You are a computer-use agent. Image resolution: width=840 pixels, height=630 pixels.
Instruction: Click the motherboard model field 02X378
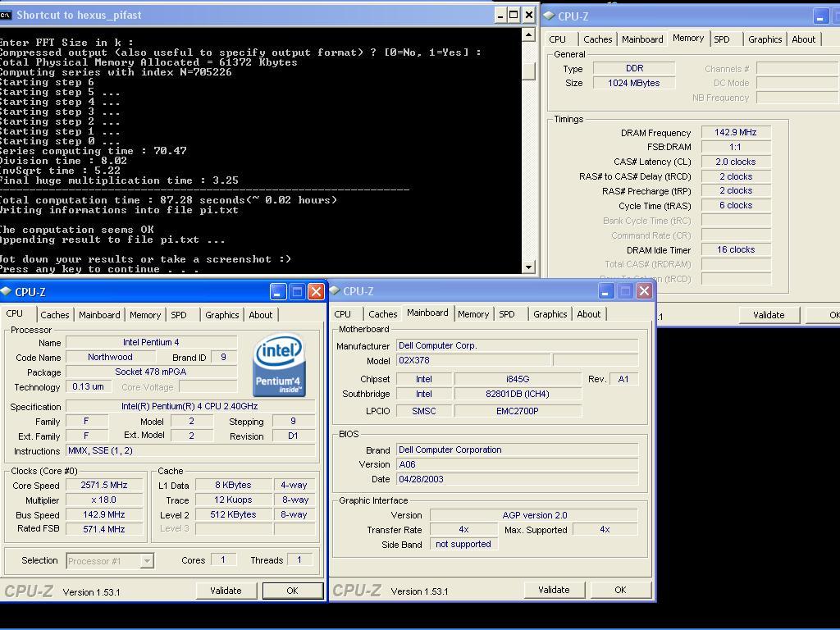[473, 360]
